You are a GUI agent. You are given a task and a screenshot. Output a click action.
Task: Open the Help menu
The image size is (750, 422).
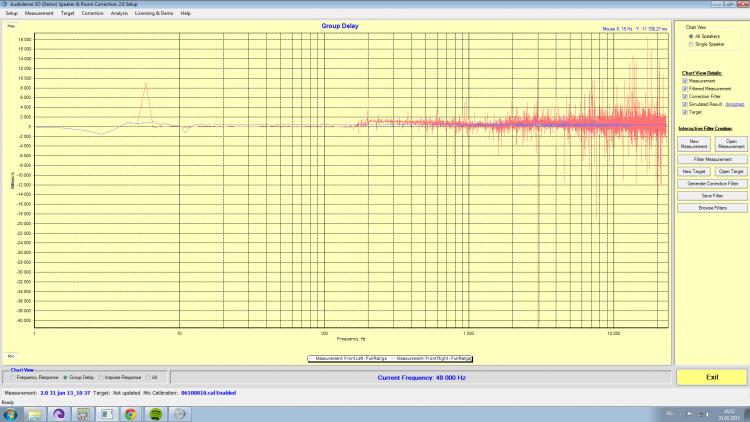pyautogui.click(x=186, y=13)
